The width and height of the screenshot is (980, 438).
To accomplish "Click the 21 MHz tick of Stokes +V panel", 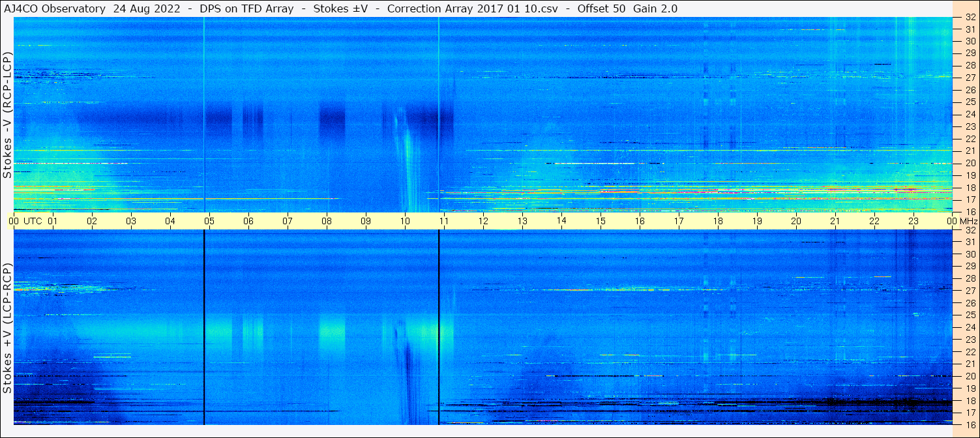I will click(970, 364).
